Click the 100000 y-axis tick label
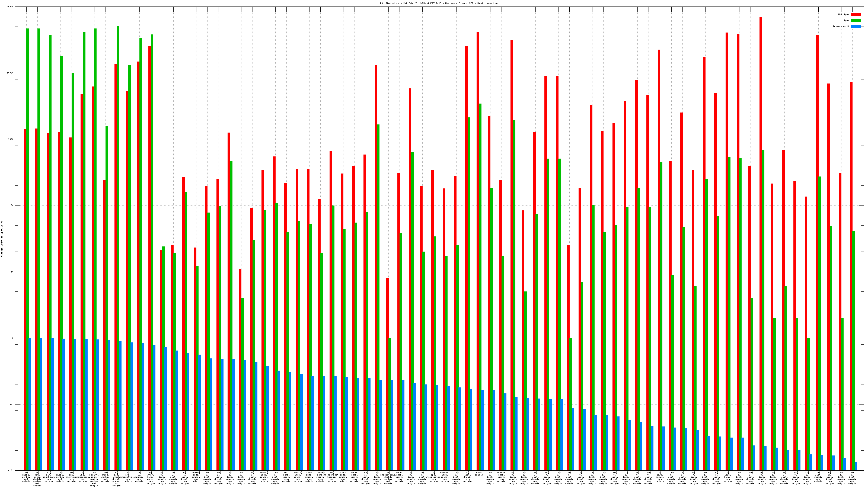This screenshot has height=488, width=868. 10,7
